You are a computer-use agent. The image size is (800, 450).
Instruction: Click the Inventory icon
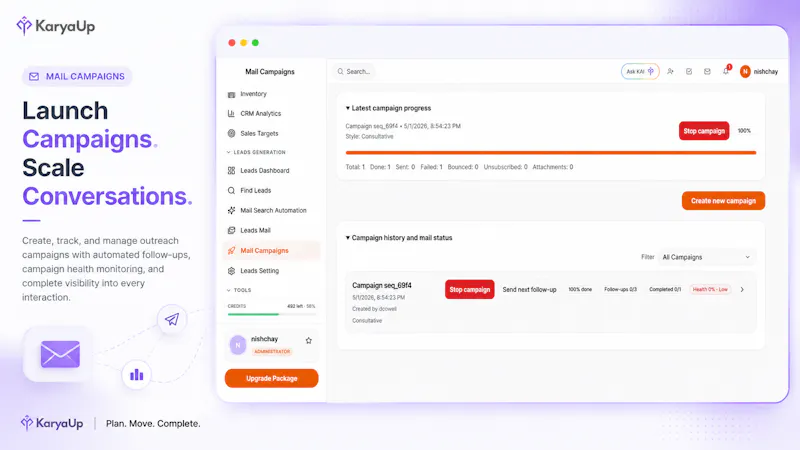[x=231, y=94]
